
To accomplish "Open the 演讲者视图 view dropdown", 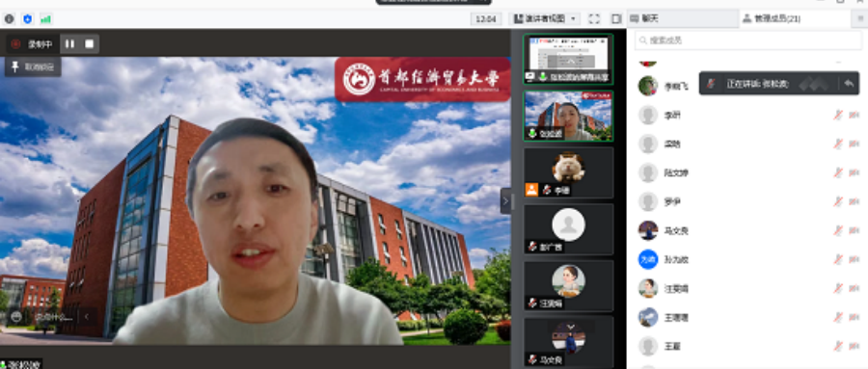I will [x=544, y=19].
